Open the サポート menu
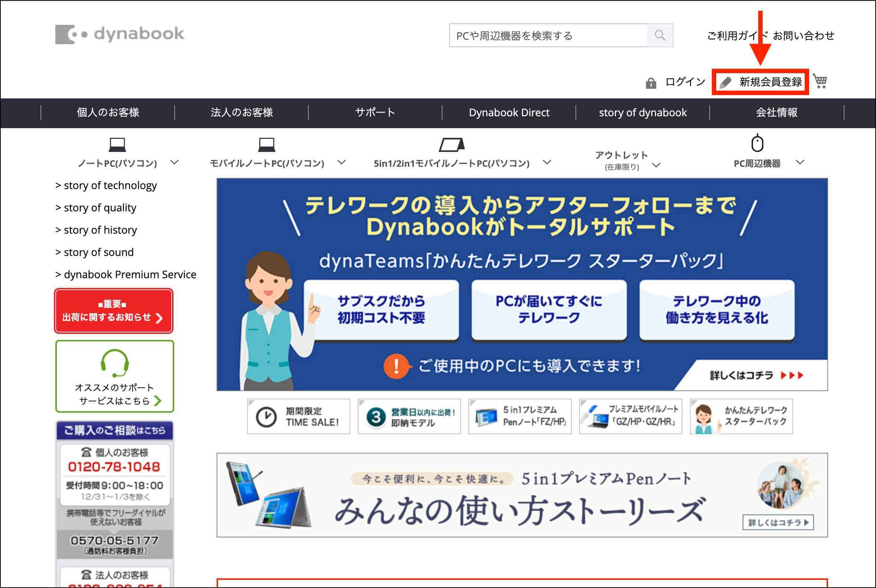Image resolution: width=876 pixels, height=588 pixels. [375, 113]
